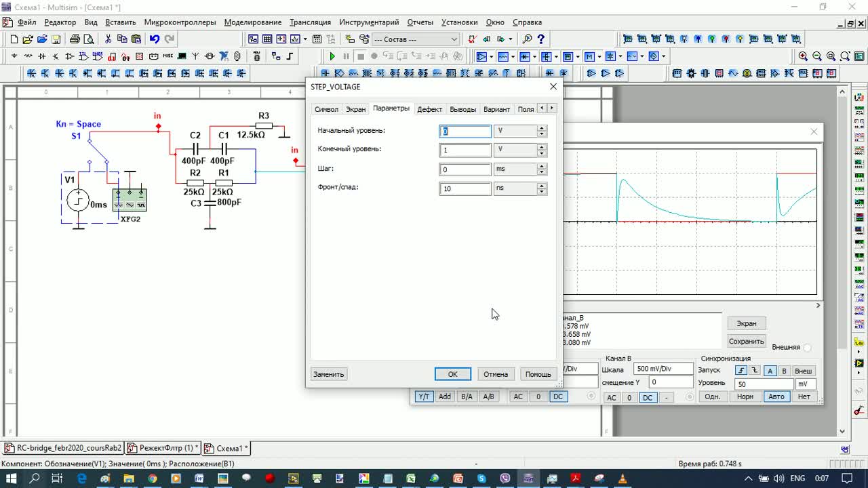Open grapher icon dropdown arrow
The width and height of the screenshot is (868, 488).
coord(305,39)
